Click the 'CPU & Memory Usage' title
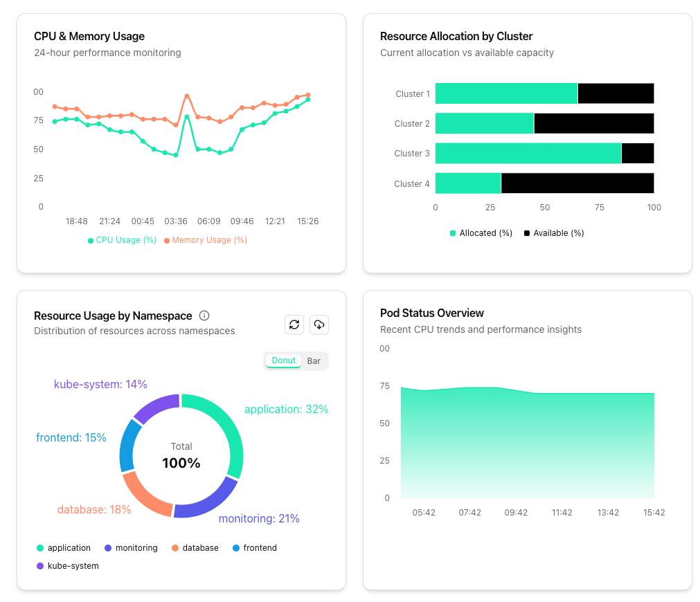Viewport: 700px width, 602px height. [89, 36]
